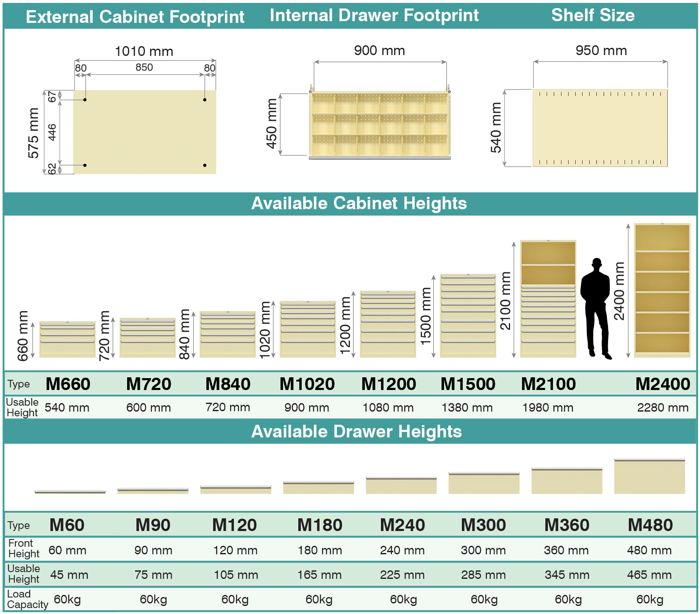Click the 180 mm front height value
This screenshot has height=614, width=700.
[319, 550]
